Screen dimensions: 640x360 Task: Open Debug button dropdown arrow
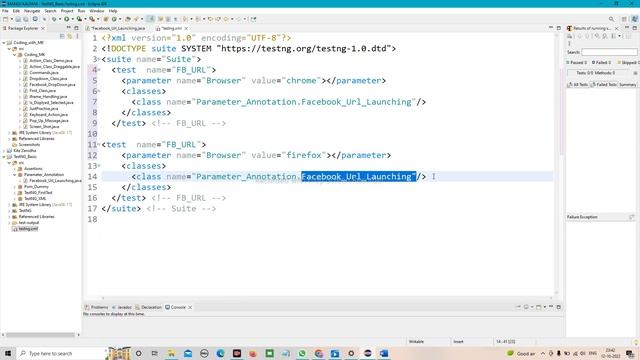(60, 19)
